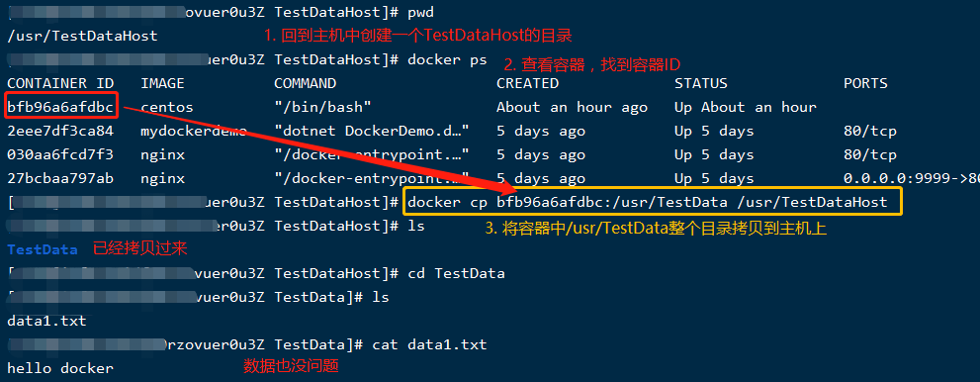The height and width of the screenshot is (382, 980).
Task: Click the PORTS column header
Action: pyautogui.click(x=865, y=84)
